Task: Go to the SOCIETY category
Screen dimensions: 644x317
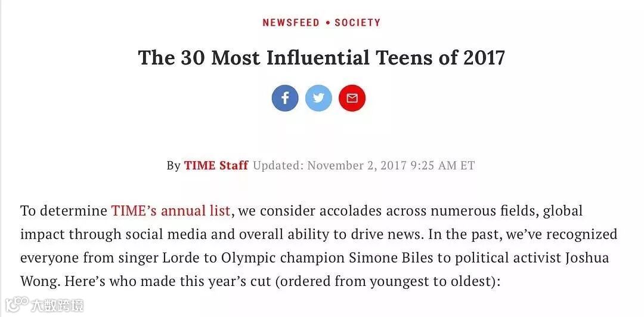Action: point(357,23)
